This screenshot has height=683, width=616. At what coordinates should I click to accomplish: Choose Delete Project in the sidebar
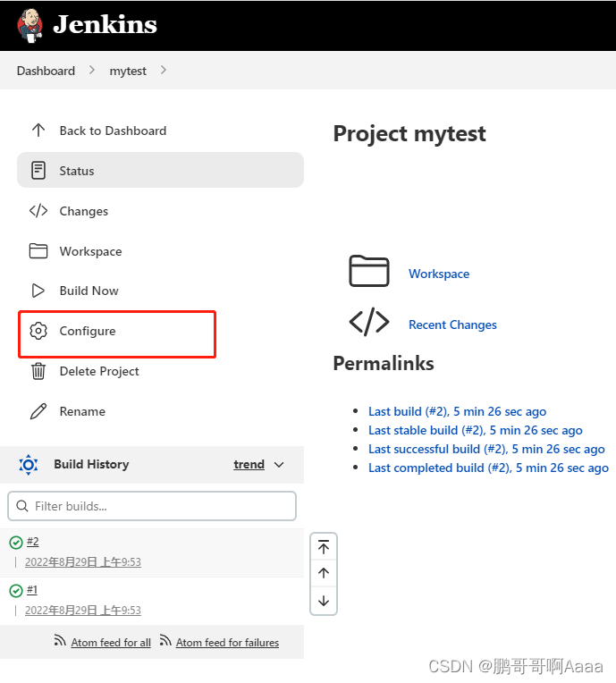click(x=99, y=371)
